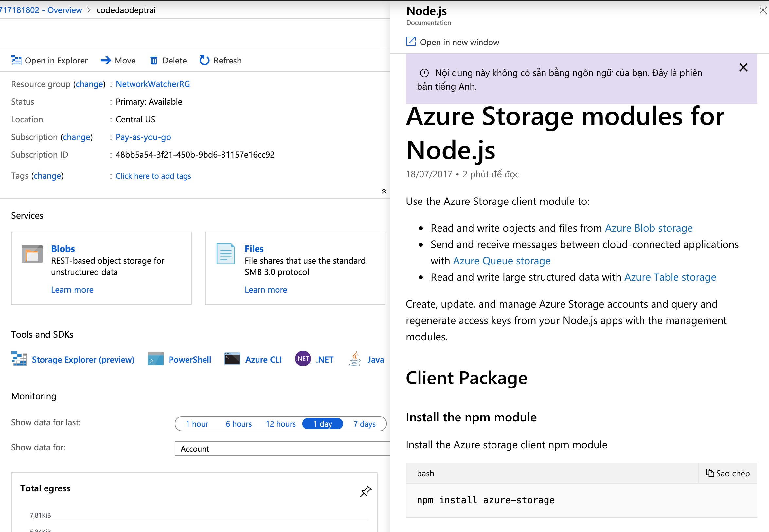This screenshot has height=532, width=769.
Task: Pin the Total egress chart
Action: click(x=365, y=491)
